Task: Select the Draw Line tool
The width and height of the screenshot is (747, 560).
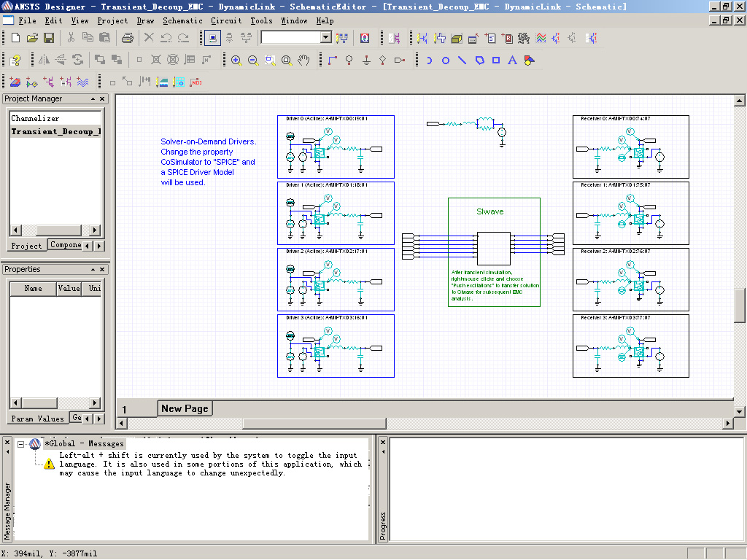Action: click(462, 60)
